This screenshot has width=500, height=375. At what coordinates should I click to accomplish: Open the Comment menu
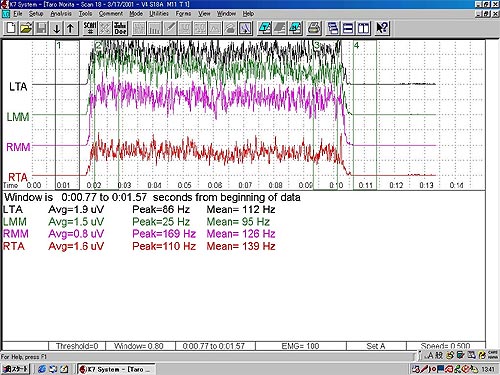tap(111, 14)
